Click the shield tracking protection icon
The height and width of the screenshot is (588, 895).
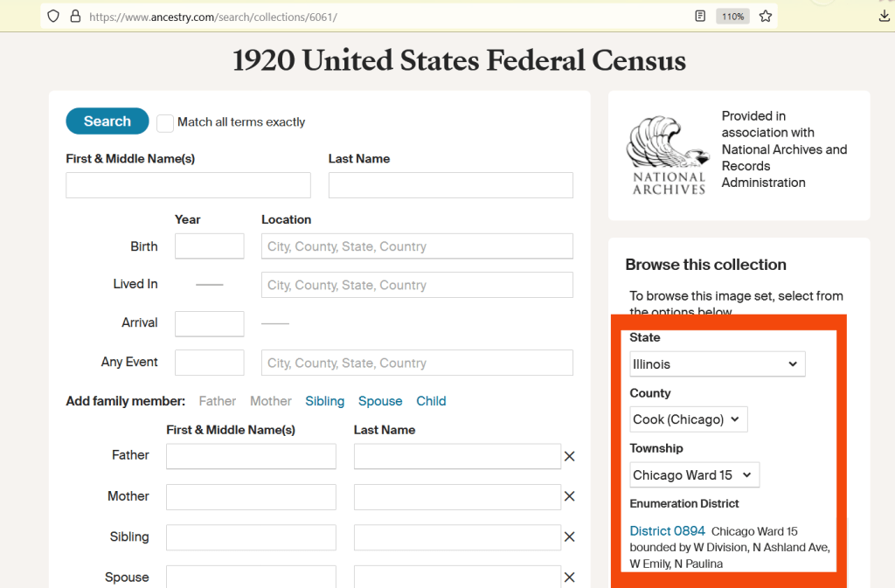pos(53,16)
